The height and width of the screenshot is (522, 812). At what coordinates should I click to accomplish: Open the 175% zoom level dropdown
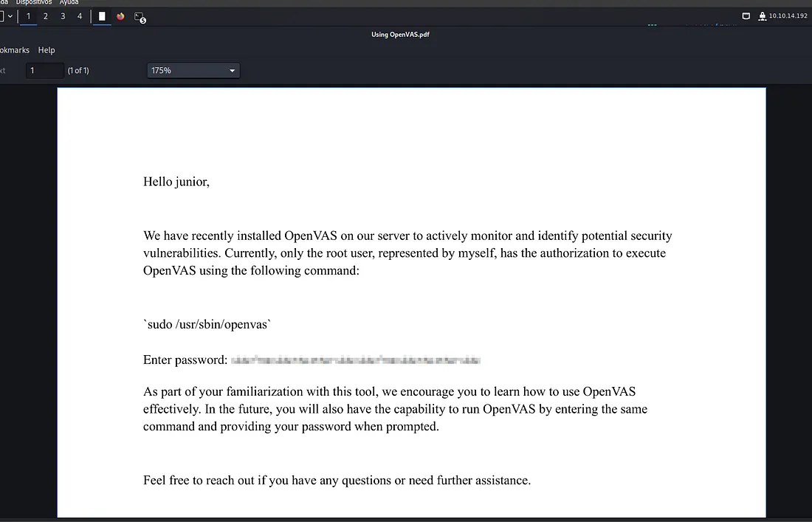[x=193, y=71]
